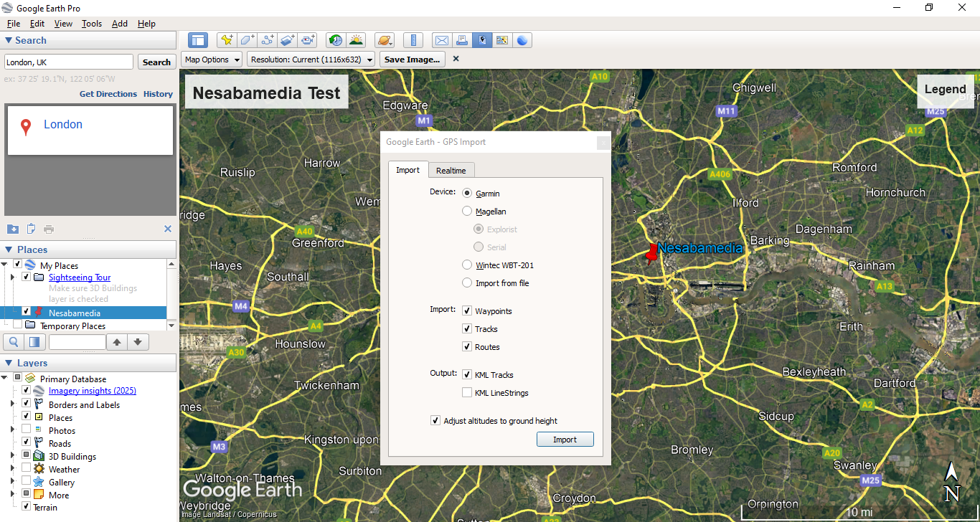Viewport: 980px width, 522px height.
Task: Click the Record a Tour camera icon
Action: coord(308,40)
